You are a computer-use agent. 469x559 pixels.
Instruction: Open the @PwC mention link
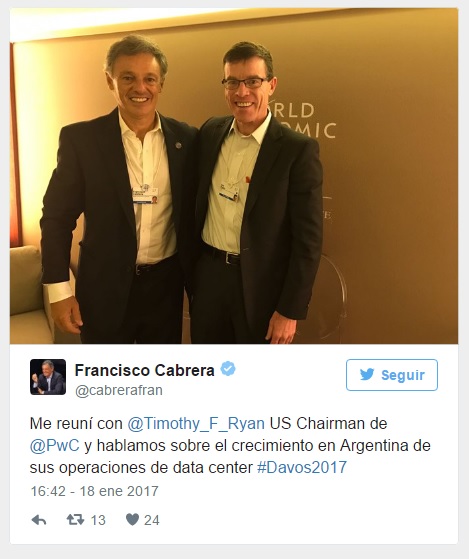pyautogui.click(x=55, y=446)
